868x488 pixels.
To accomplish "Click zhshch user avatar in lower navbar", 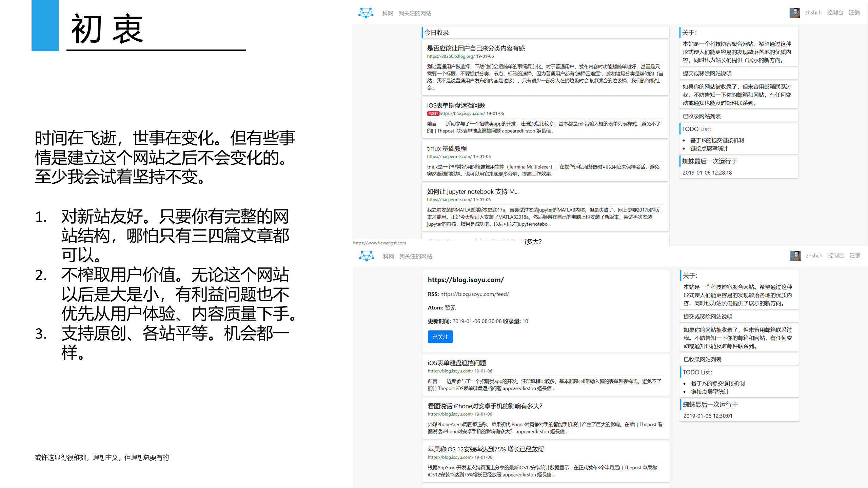I will [795, 256].
